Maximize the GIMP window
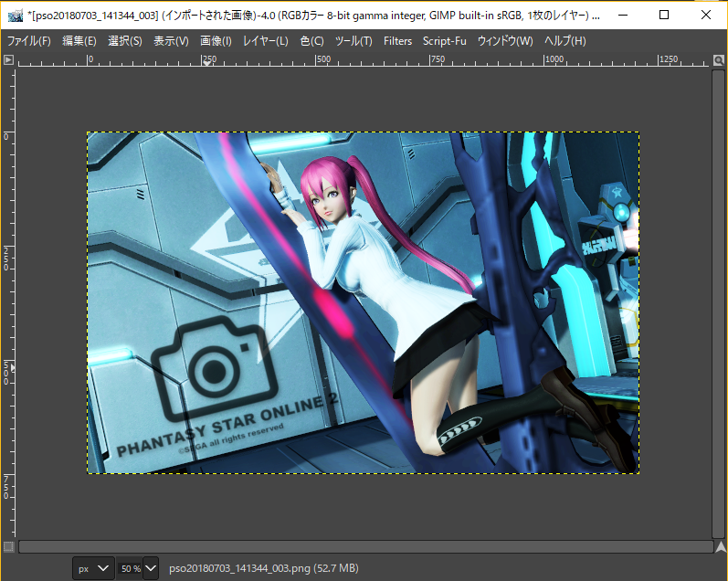Image resolution: width=728 pixels, height=581 pixels. click(664, 15)
